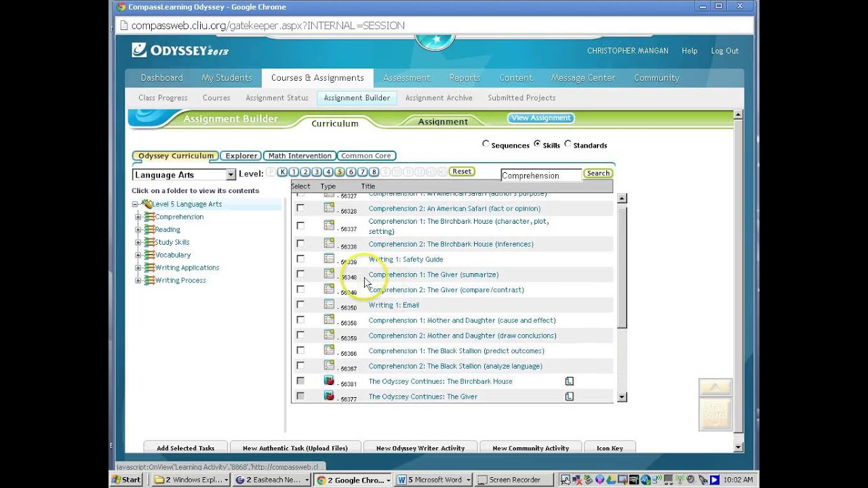Expand the Writing Applications folder
This screenshot has height=488, width=868.
coord(138,268)
